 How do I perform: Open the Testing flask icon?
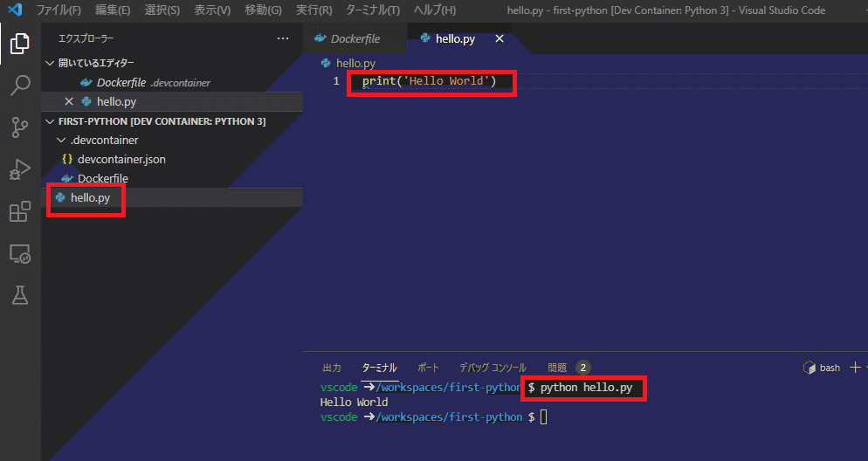click(20, 295)
